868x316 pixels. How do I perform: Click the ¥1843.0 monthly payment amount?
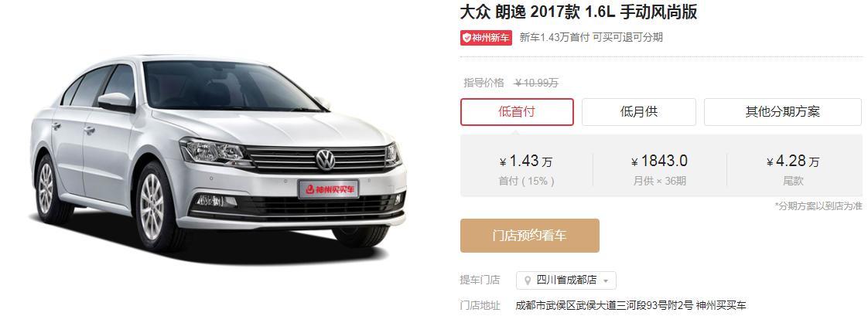(x=659, y=161)
